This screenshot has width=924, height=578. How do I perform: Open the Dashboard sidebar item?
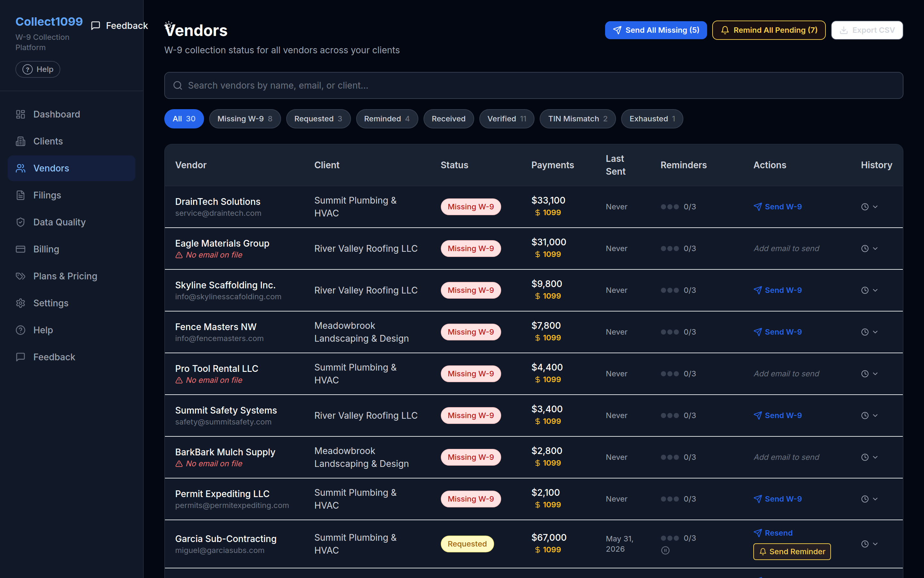pyautogui.click(x=72, y=114)
